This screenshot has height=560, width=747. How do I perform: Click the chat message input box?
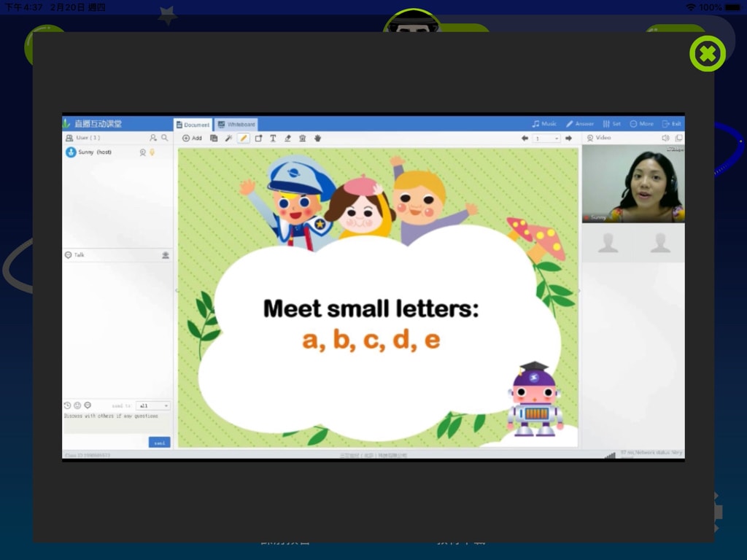click(x=117, y=421)
